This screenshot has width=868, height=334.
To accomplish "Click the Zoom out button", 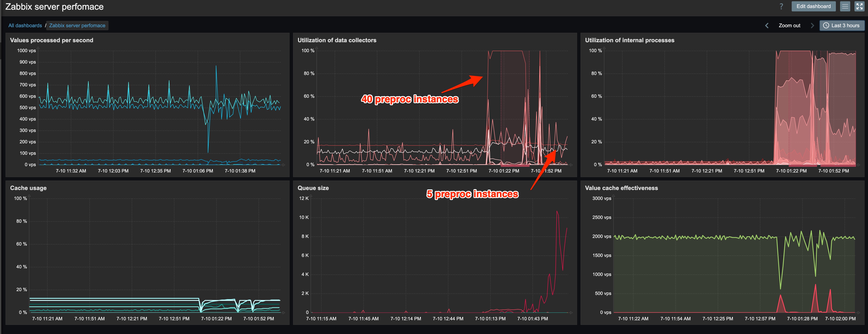I will coord(789,26).
